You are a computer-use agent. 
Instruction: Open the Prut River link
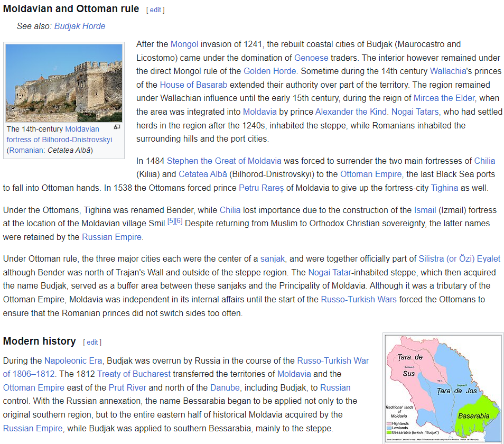pos(128,388)
